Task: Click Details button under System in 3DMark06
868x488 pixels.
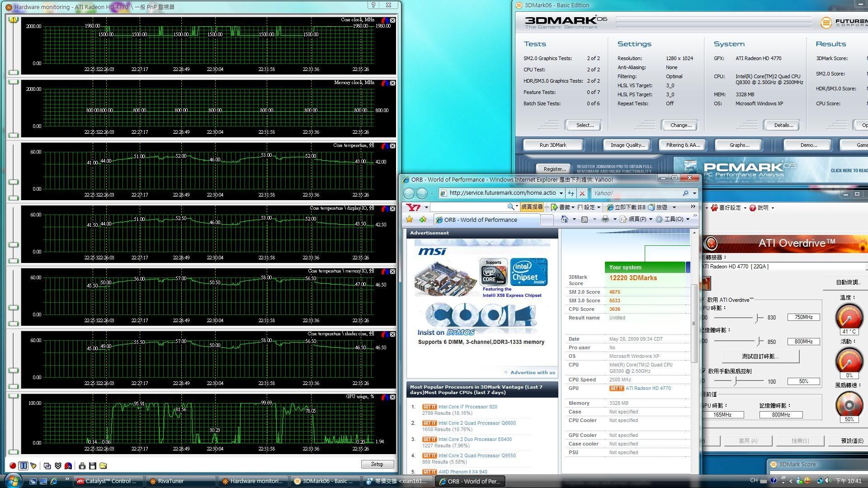Action: coord(783,125)
